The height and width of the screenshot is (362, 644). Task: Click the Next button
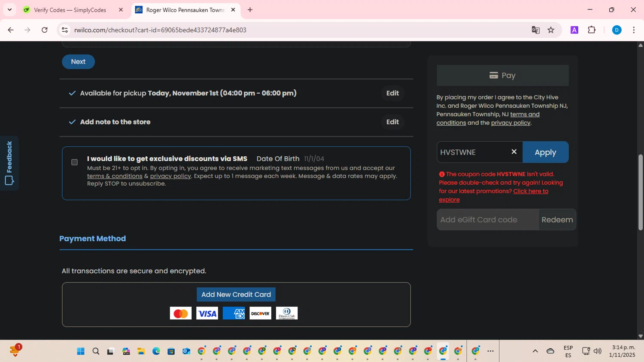78,62
